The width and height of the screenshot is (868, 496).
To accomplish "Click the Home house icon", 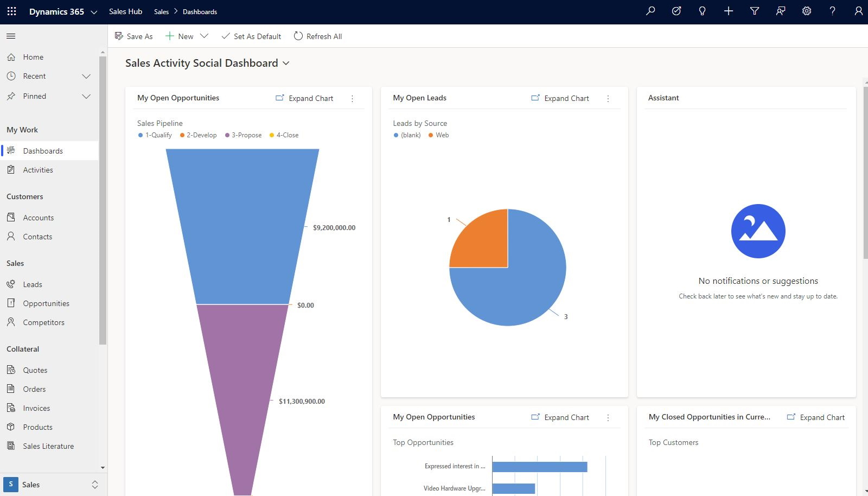I will [11, 57].
